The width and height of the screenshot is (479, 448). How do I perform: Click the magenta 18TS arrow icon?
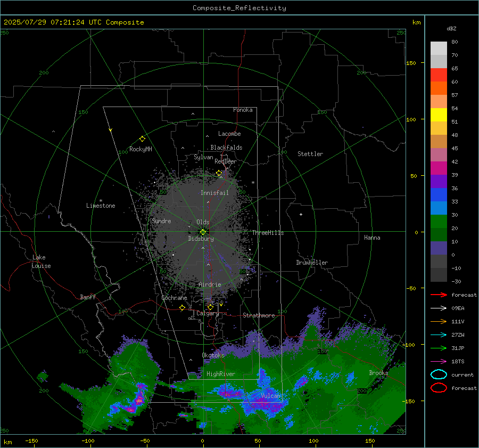439,362
